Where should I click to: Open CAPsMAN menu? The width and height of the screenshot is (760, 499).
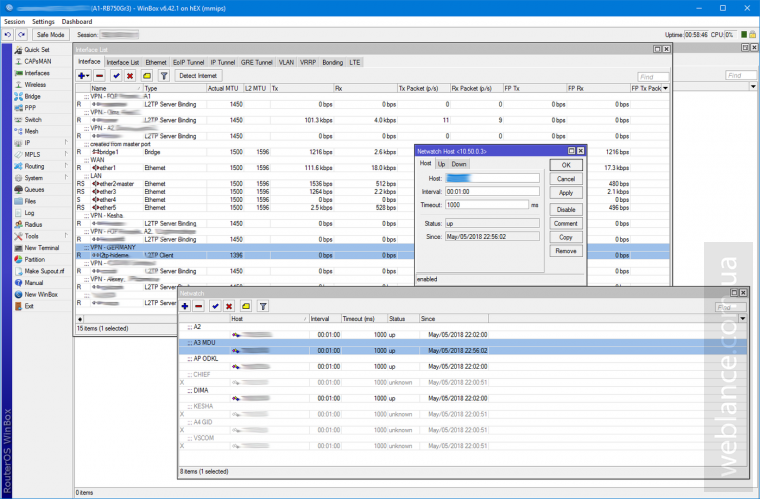pos(38,61)
